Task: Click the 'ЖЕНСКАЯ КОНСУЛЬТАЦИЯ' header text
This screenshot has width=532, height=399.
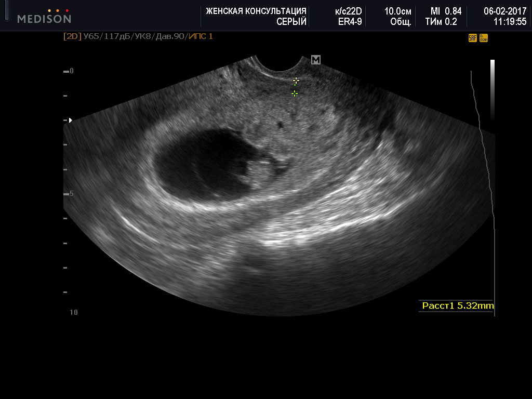Action: tap(256, 11)
